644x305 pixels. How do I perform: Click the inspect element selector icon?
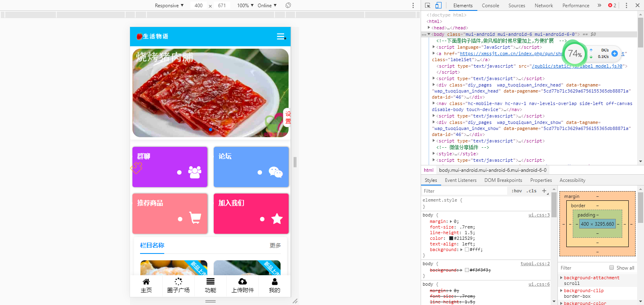click(427, 6)
